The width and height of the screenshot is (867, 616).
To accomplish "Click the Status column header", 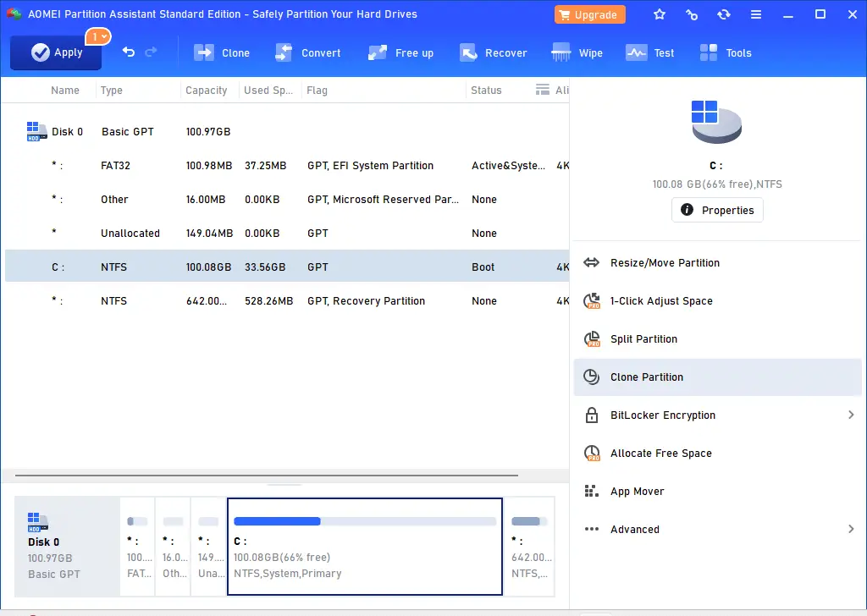I will [x=486, y=90].
